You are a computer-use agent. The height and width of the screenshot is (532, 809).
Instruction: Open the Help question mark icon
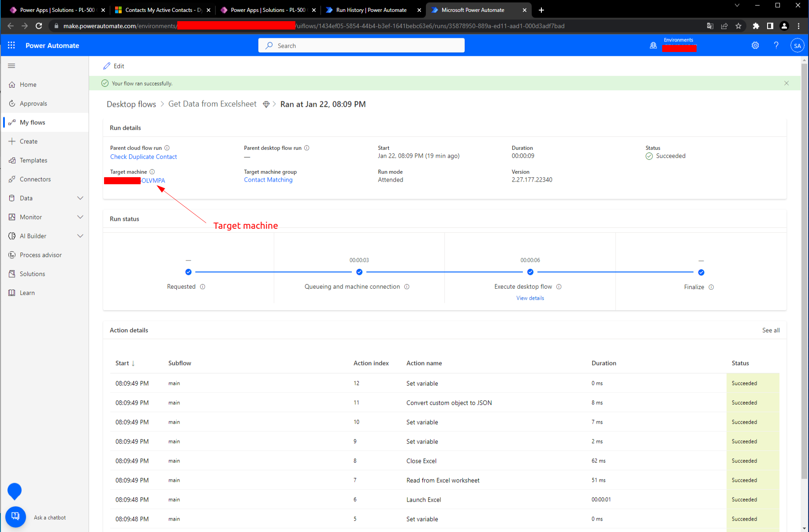[x=776, y=45]
